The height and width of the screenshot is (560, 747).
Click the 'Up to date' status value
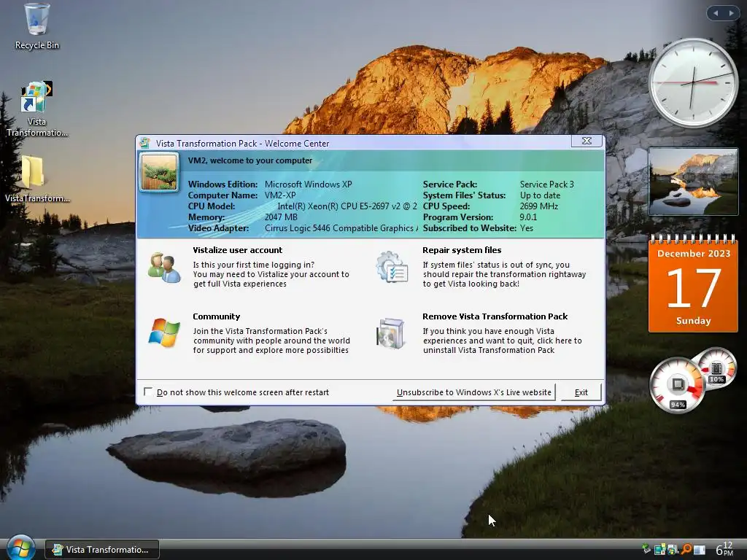click(541, 195)
